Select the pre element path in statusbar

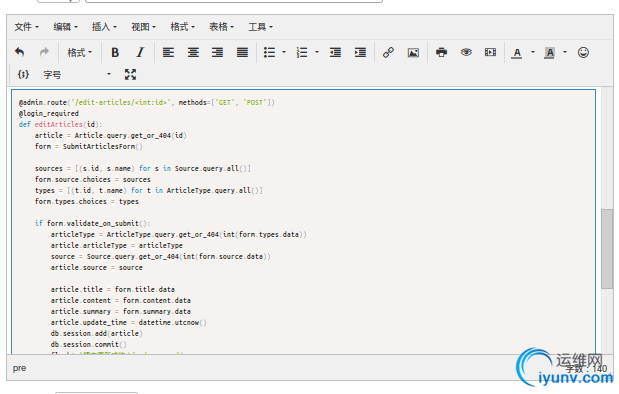[x=19, y=368]
